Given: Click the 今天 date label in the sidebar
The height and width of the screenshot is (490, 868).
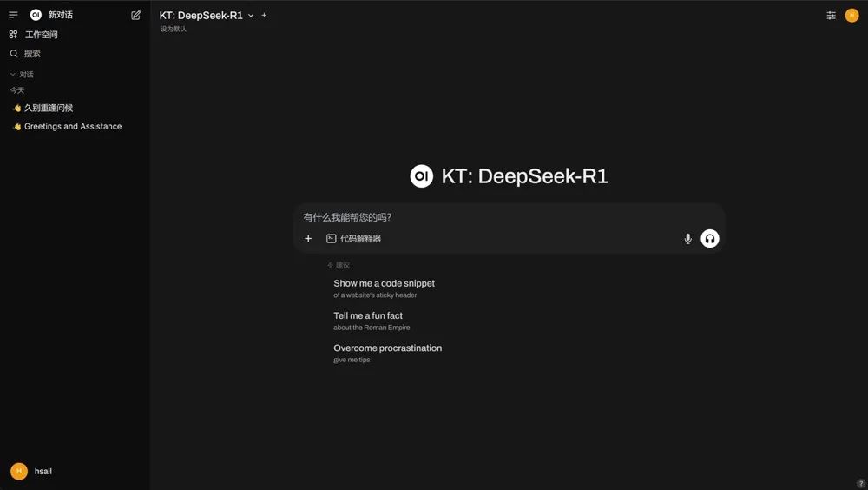Looking at the screenshot, I should click(17, 90).
